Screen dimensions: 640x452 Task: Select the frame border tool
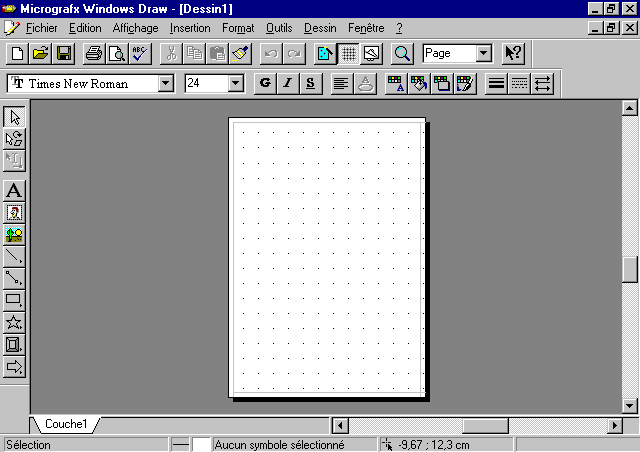tap(14, 345)
